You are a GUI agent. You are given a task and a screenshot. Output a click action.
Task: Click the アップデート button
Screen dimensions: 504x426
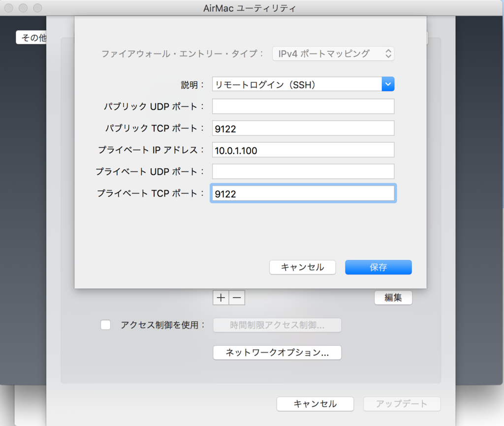(x=402, y=404)
